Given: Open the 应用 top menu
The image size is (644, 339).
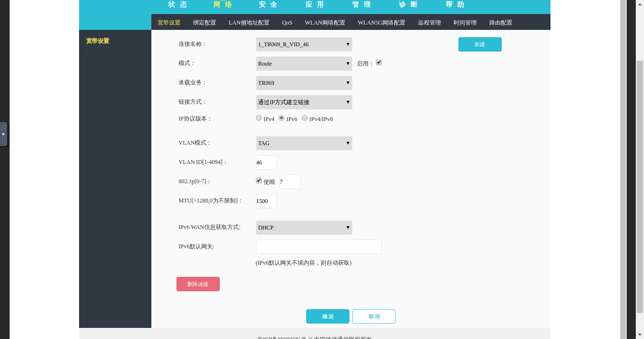Looking at the screenshot, I should pyautogui.click(x=315, y=5).
